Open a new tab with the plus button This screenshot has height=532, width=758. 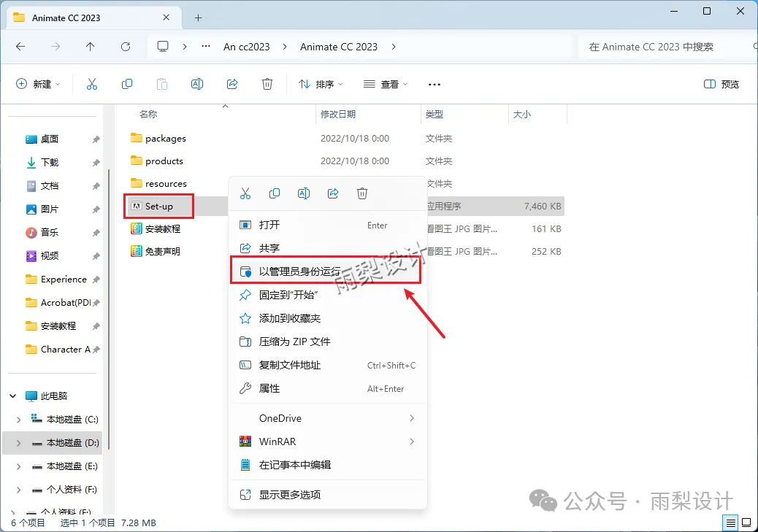point(198,18)
